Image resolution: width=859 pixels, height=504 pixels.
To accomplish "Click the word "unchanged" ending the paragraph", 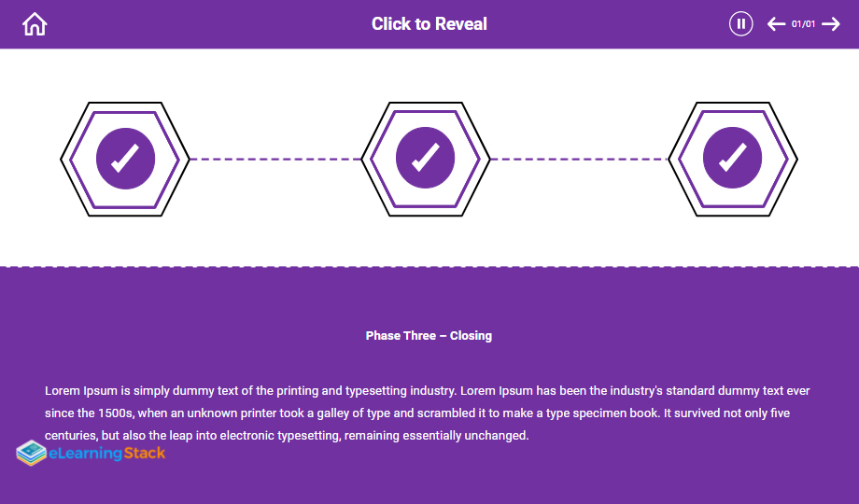I will [500, 435].
